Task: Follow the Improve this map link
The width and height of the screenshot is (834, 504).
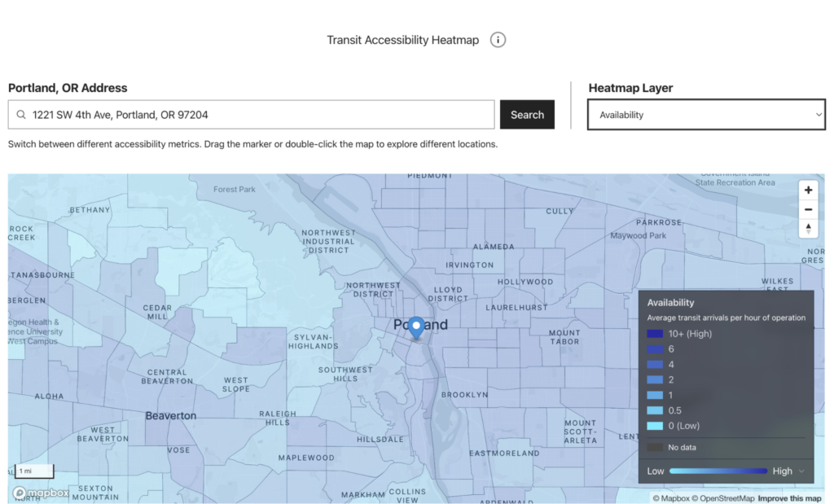Action: (789, 498)
